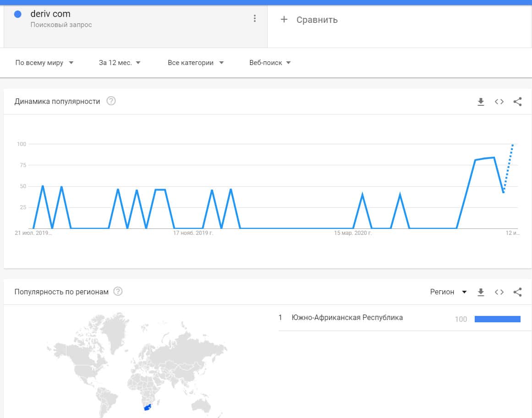Share the regional popularity panel
The width and height of the screenshot is (532, 418).
point(517,292)
